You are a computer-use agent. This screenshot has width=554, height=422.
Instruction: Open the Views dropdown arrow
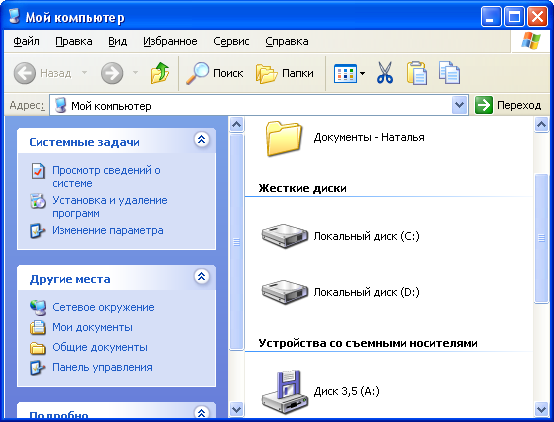(x=363, y=74)
